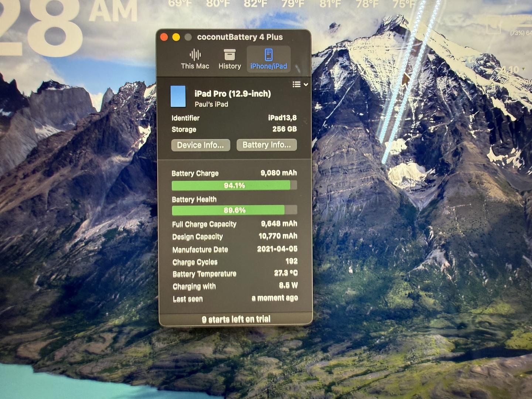Screen dimensions: 532x399
Task: Select the iPhone/iPad tab
Action: tap(269, 59)
